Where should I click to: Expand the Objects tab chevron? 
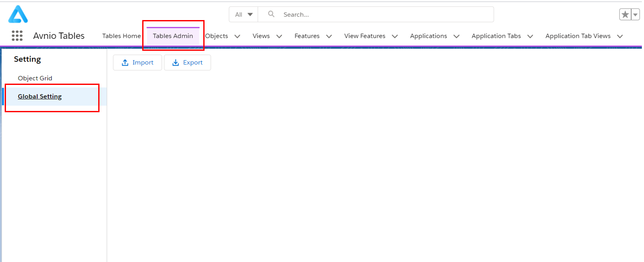[x=237, y=36]
